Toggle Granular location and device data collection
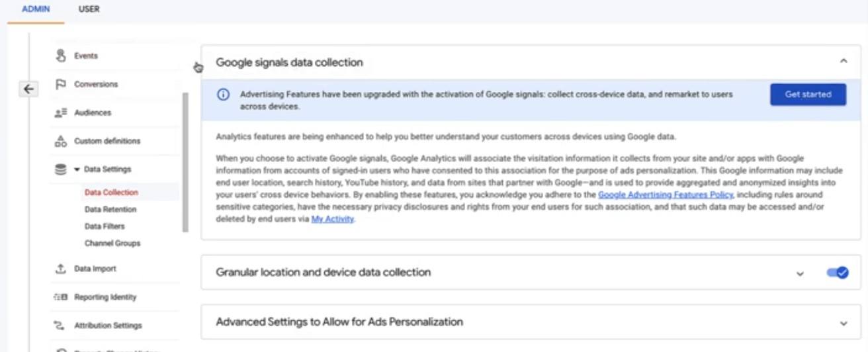This screenshot has height=352, width=868. click(837, 273)
